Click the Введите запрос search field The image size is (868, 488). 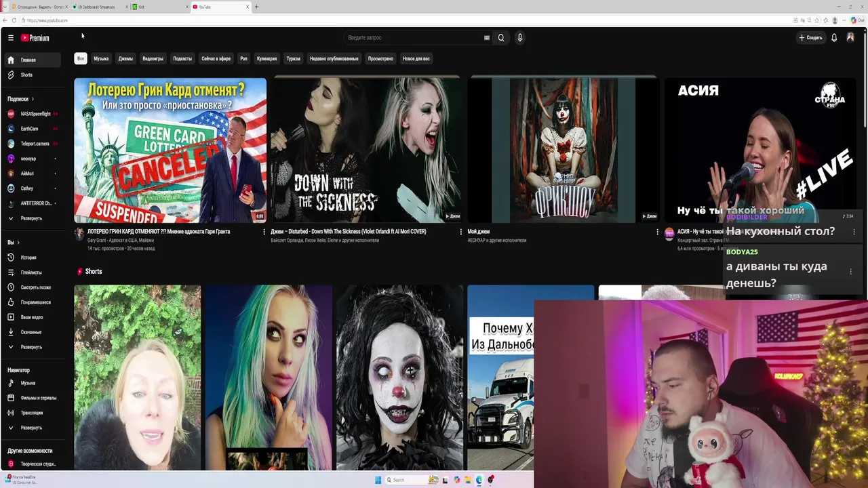point(414,38)
